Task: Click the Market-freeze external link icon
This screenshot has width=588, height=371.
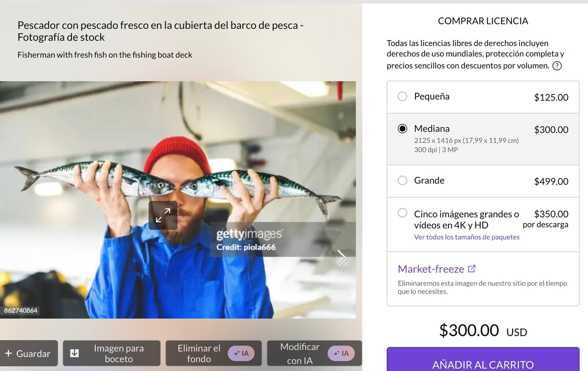Action: [x=472, y=268]
